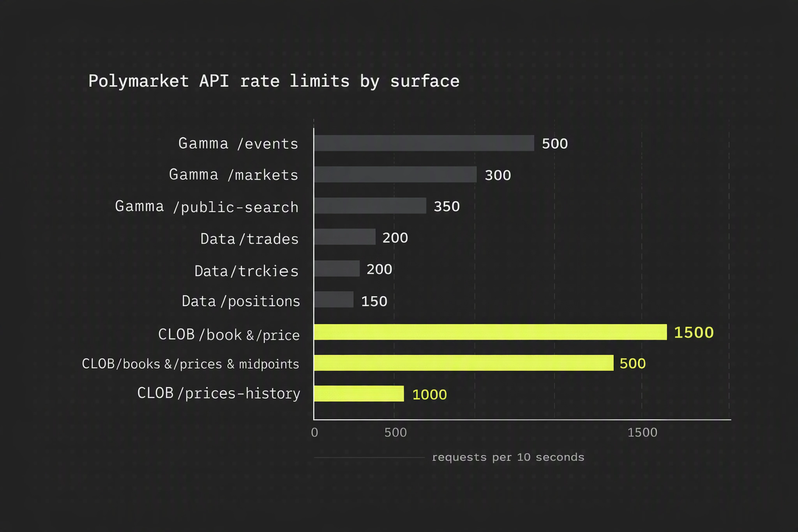798x532 pixels.
Task: Click the "CLOB /book & /price" label
Action: click(x=229, y=335)
